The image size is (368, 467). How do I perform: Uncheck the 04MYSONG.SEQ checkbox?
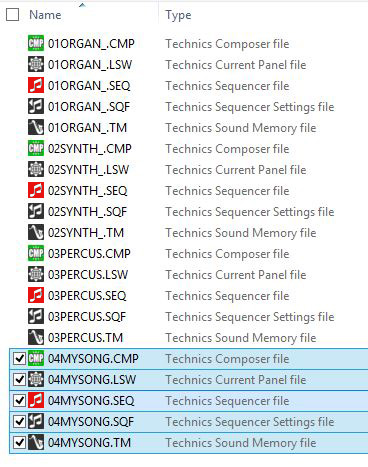19,400
